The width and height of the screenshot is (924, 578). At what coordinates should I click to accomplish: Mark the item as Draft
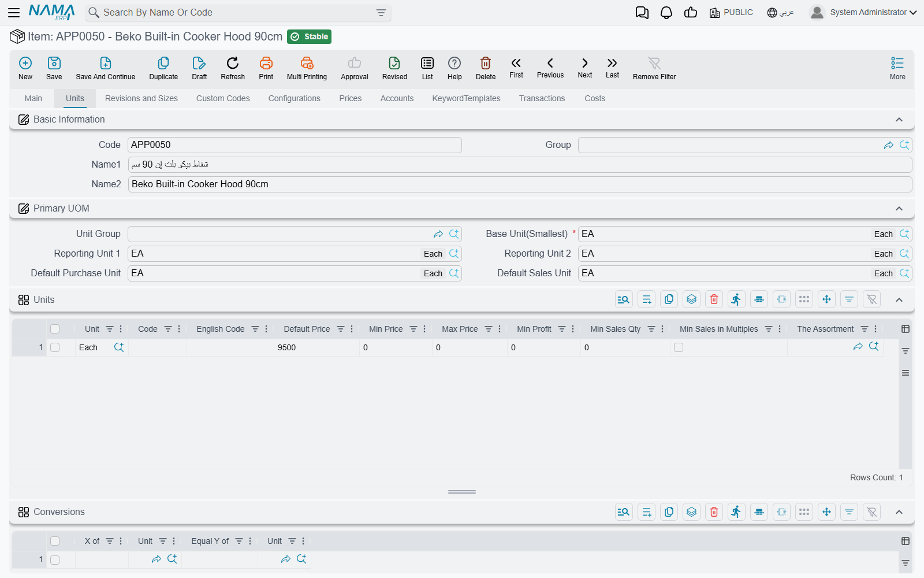click(x=199, y=68)
